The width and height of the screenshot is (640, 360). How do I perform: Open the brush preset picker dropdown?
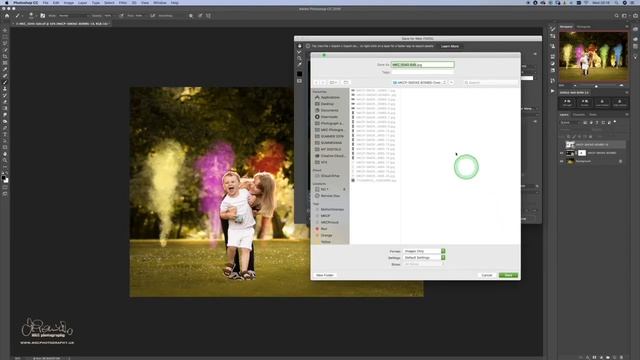click(x=33, y=16)
